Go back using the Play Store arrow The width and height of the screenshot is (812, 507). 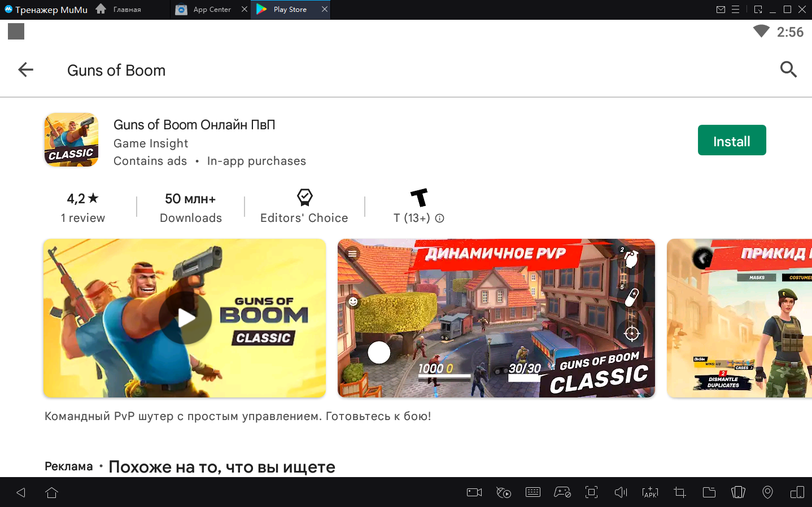click(26, 70)
